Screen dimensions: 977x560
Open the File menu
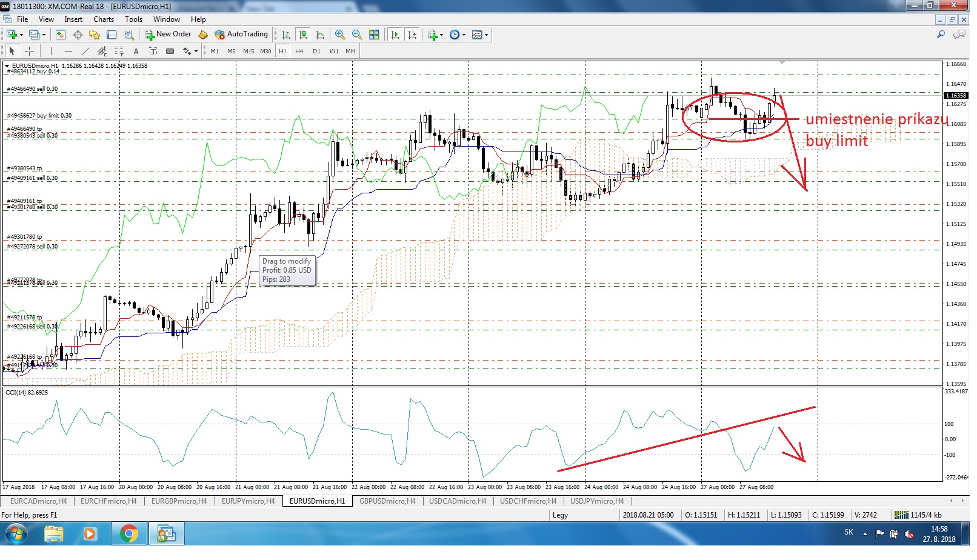coord(22,19)
